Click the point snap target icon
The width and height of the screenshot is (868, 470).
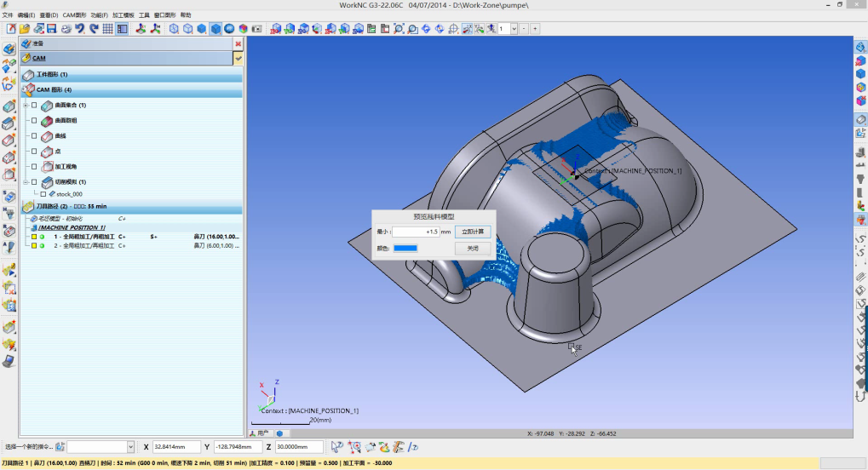coord(354,447)
